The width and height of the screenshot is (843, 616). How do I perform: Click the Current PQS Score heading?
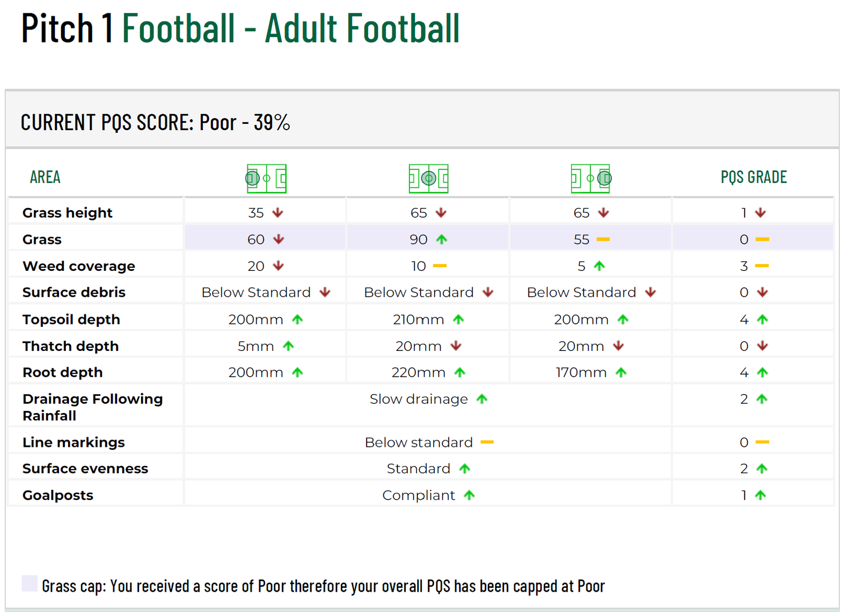(155, 122)
